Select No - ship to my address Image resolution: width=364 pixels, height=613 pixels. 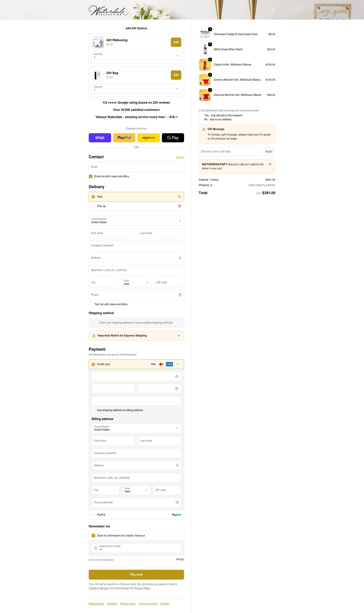200,120
